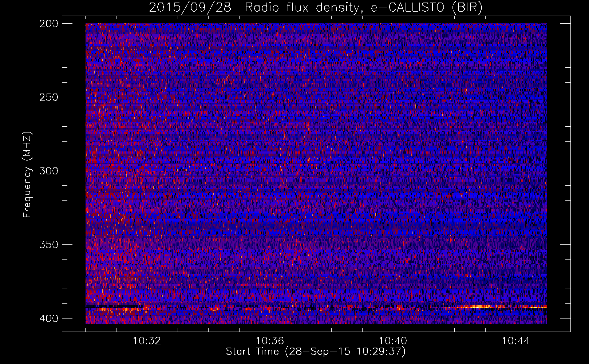Select the 350 frequency tick label

[49, 244]
